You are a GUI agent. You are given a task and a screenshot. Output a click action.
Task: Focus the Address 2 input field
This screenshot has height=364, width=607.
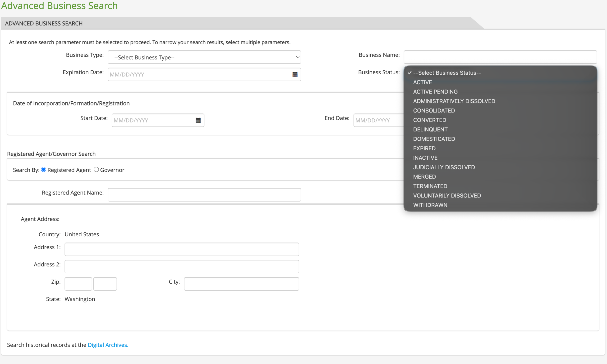coord(182,267)
